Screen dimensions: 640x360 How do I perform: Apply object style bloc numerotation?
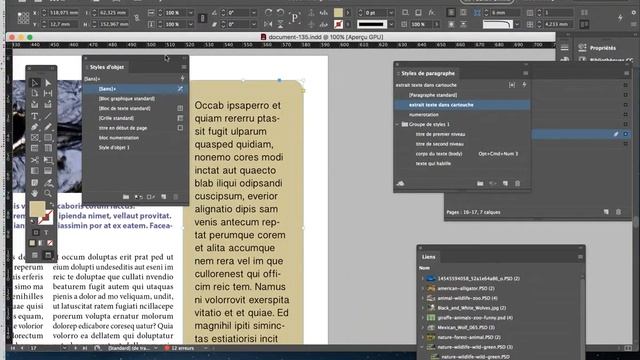pyautogui.click(x=135, y=138)
